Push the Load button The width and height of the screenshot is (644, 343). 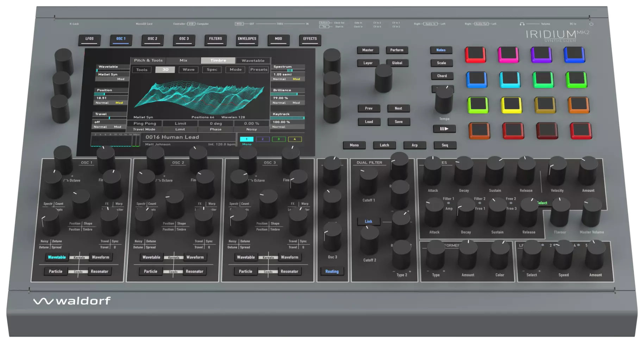click(369, 122)
